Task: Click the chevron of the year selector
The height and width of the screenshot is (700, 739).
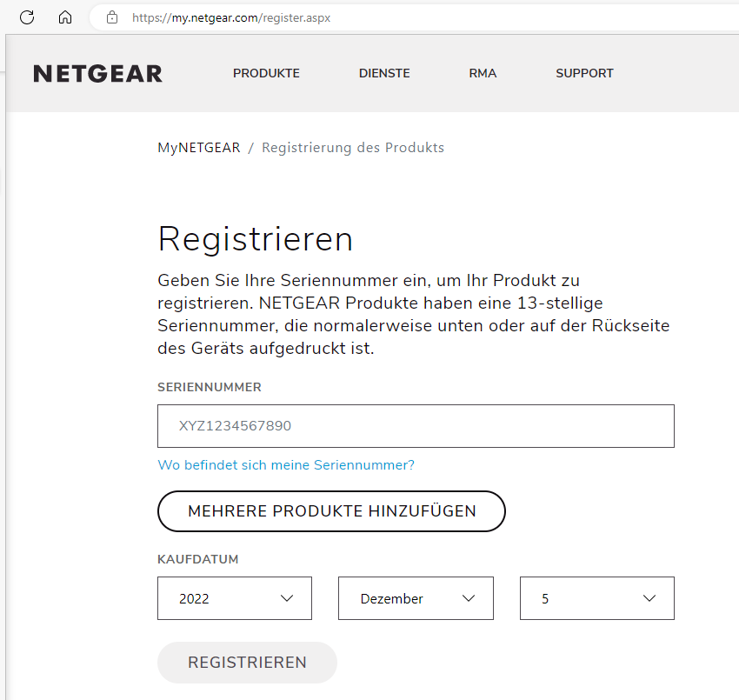Action: coord(288,598)
